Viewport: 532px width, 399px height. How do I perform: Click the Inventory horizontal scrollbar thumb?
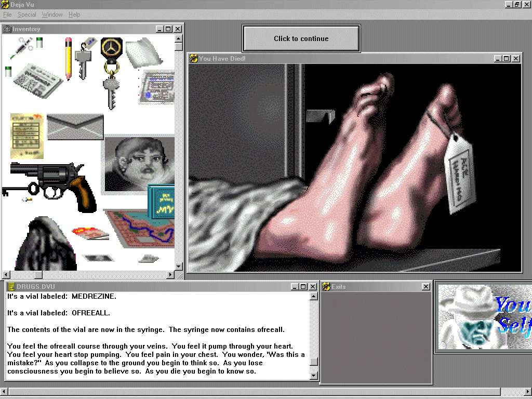(x=38, y=274)
